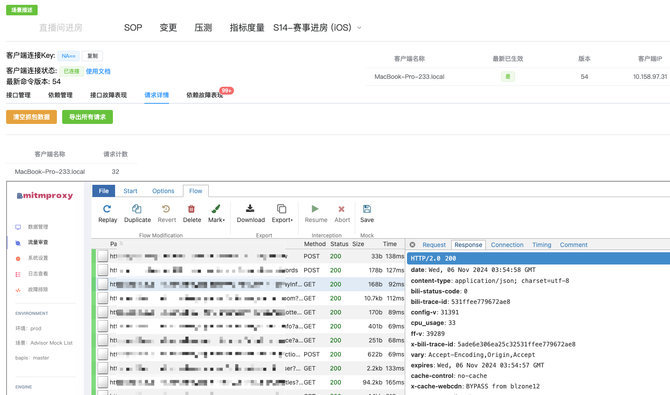The height and width of the screenshot is (395, 670).
Task: Delete the selected flow via trash icon
Action: tap(191, 209)
